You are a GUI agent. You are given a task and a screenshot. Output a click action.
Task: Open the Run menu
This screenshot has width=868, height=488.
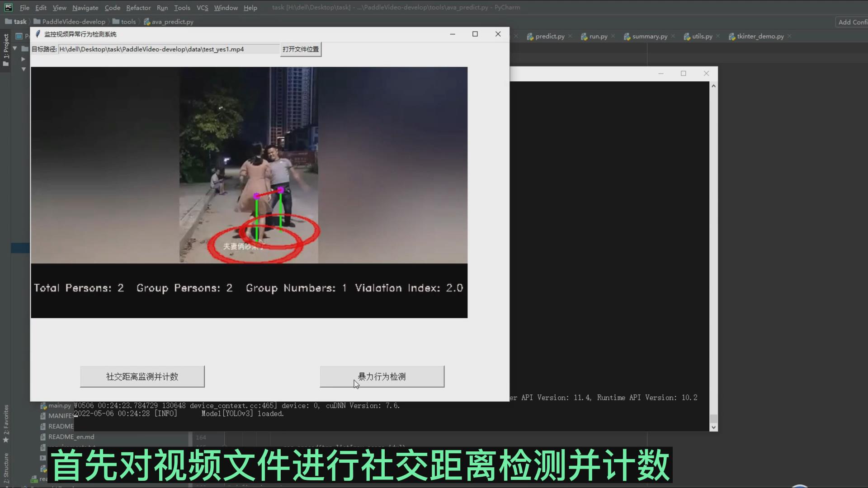(x=162, y=8)
